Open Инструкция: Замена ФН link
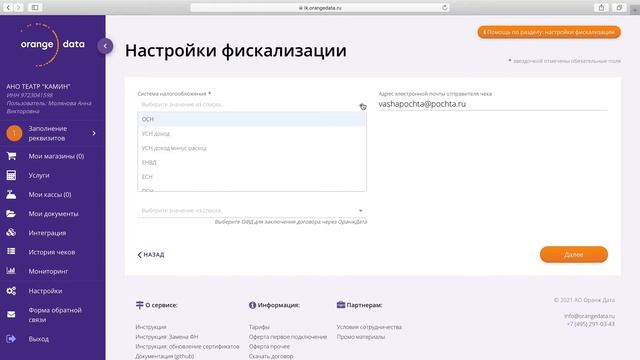Viewport: 640px width, 360px height. point(167,337)
